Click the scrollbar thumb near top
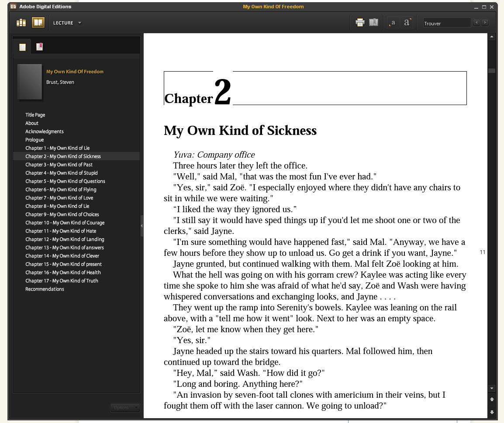504x423 pixels. coord(492,71)
